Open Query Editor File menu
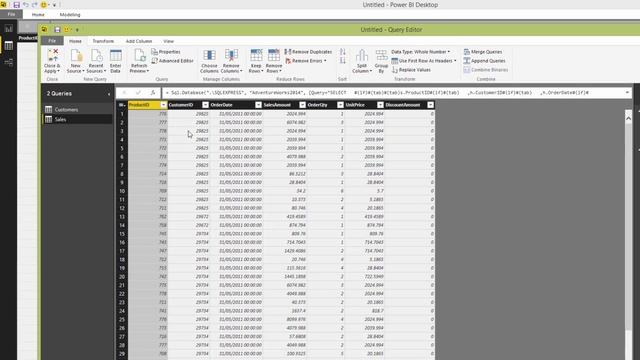Screen dimensions: 640x360 click(52, 41)
